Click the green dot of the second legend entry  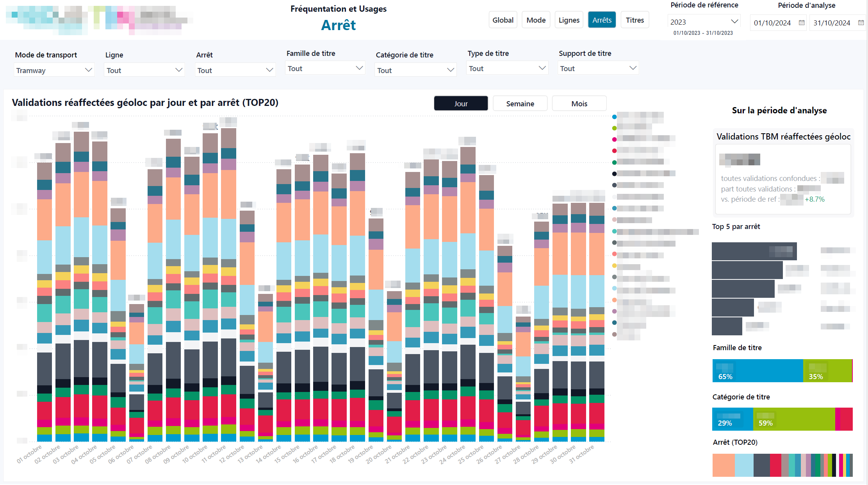(614, 128)
